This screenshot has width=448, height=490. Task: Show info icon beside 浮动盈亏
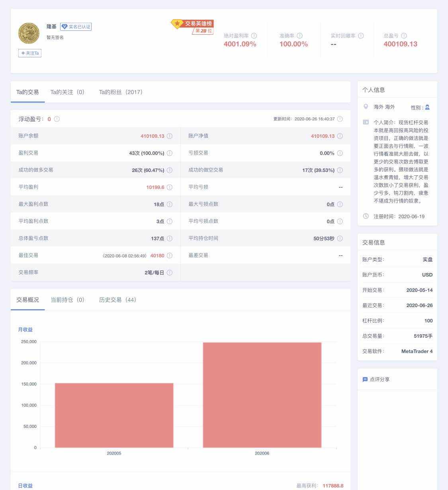point(57,119)
